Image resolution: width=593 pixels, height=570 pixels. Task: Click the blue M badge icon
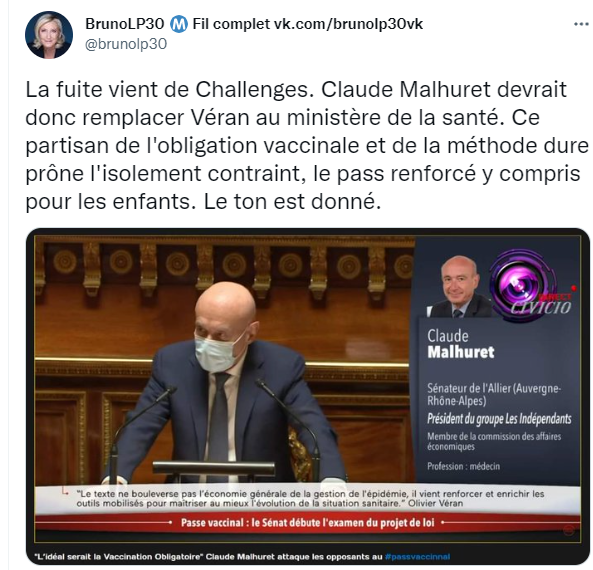[179, 25]
